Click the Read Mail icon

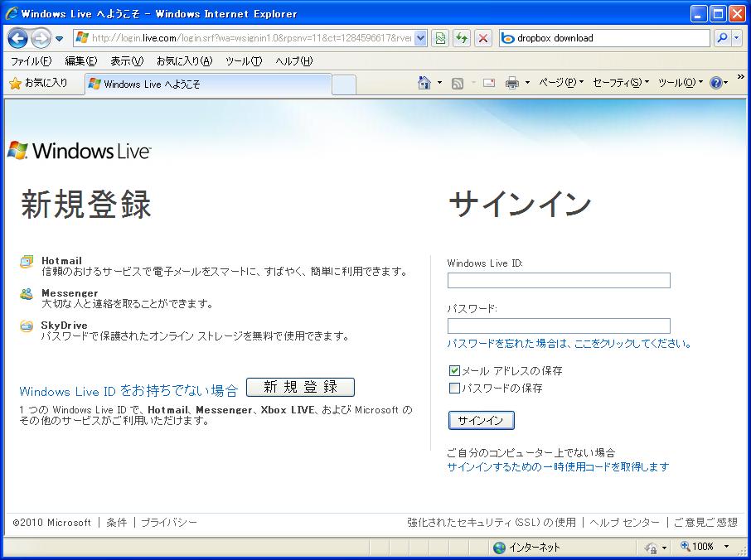tap(489, 84)
